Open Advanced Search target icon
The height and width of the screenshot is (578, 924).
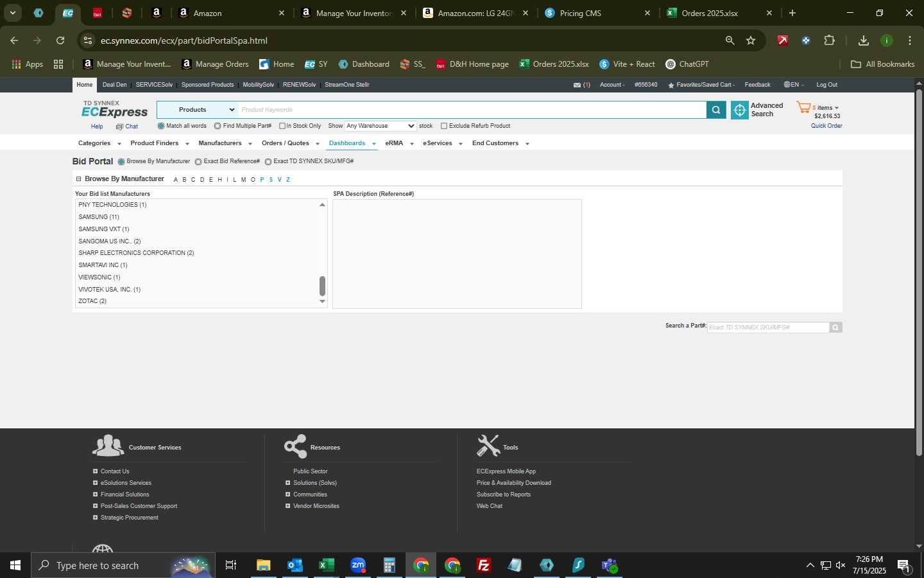(740, 110)
